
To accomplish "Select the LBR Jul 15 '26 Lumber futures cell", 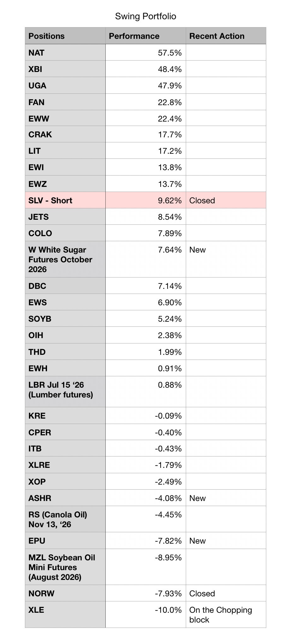I will click(65, 391).
